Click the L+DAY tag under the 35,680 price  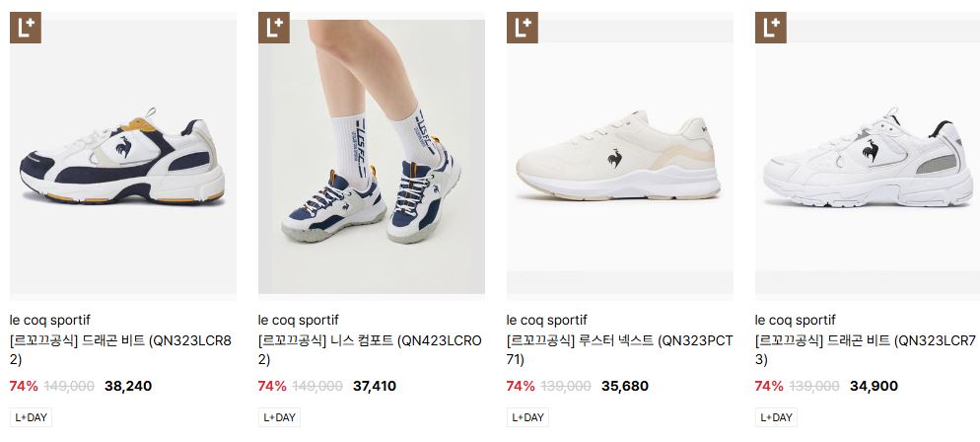click(x=527, y=417)
